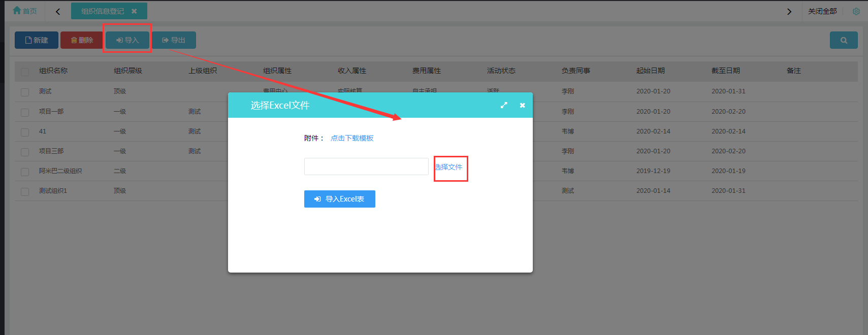Open the settings gear icon
This screenshot has height=335, width=868.
pos(856,11)
